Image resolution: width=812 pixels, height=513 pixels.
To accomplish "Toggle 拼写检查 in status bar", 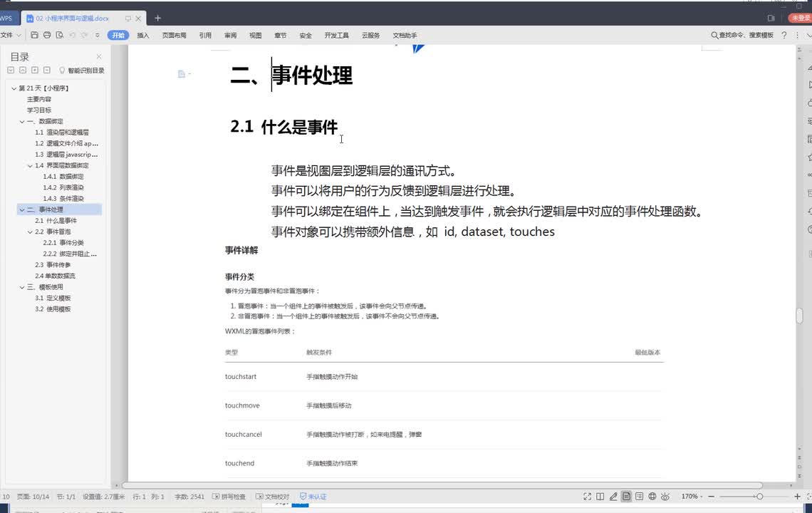I will click(x=229, y=497).
